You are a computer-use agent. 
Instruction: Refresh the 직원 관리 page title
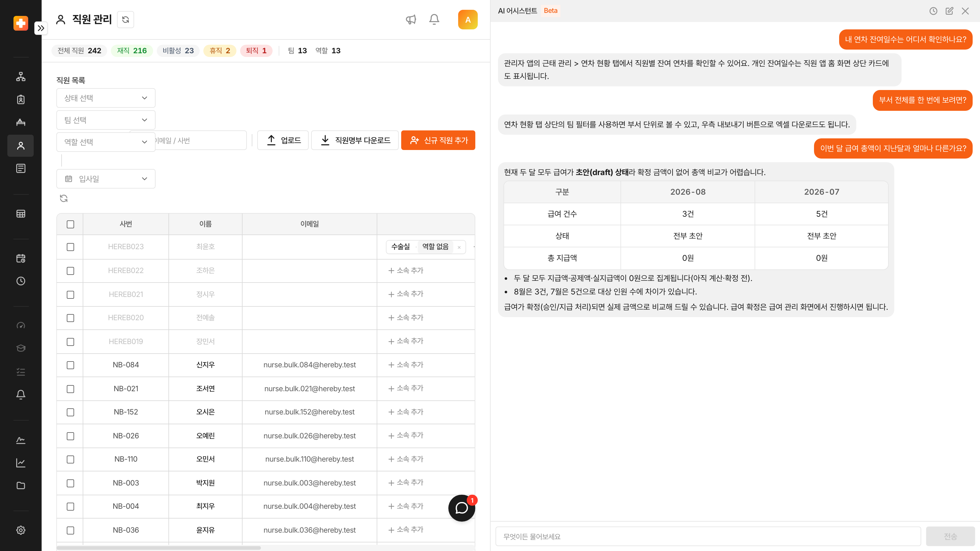(126, 19)
